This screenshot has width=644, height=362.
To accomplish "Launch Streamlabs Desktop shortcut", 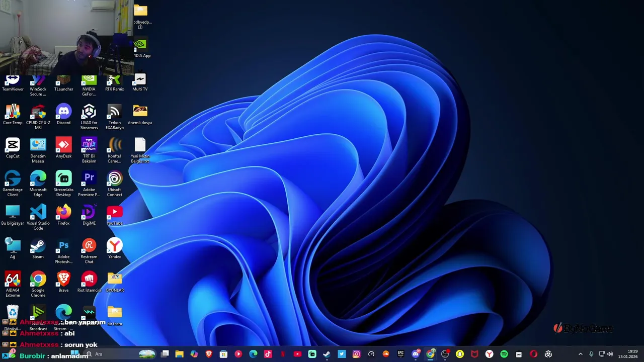I will tap(63, 184).
